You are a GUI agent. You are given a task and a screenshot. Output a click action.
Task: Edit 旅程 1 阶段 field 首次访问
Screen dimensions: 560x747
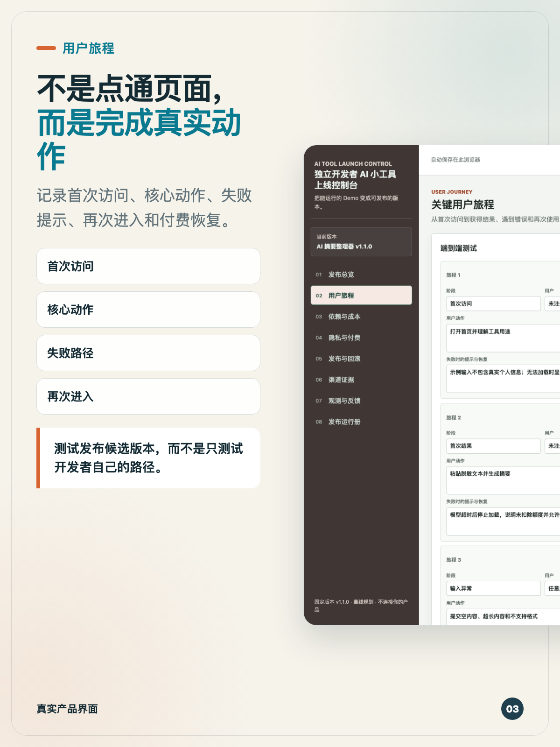click(x=493, y=303)
